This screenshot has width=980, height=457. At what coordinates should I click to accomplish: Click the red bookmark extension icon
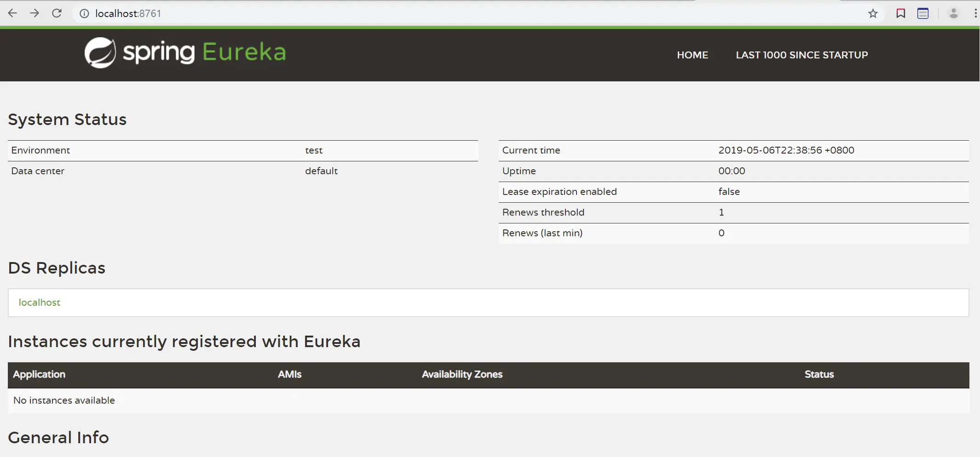[x=901, y=13]
